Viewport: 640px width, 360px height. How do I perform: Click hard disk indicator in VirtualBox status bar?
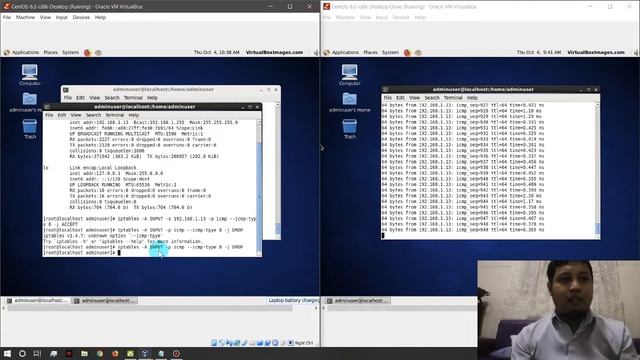pos(214,342)
